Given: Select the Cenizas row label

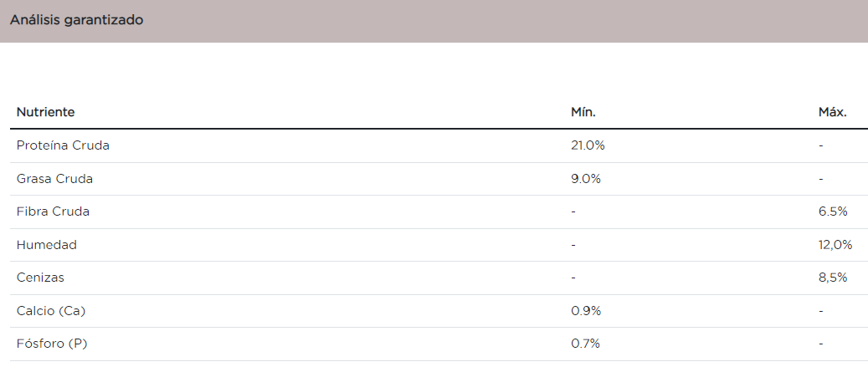Looking at the screenshot, I should point(40,278).
